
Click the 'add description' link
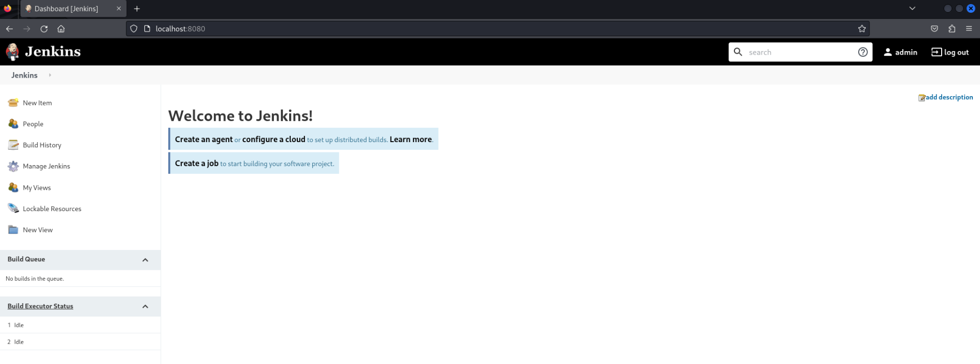click(x=949, y=97)
